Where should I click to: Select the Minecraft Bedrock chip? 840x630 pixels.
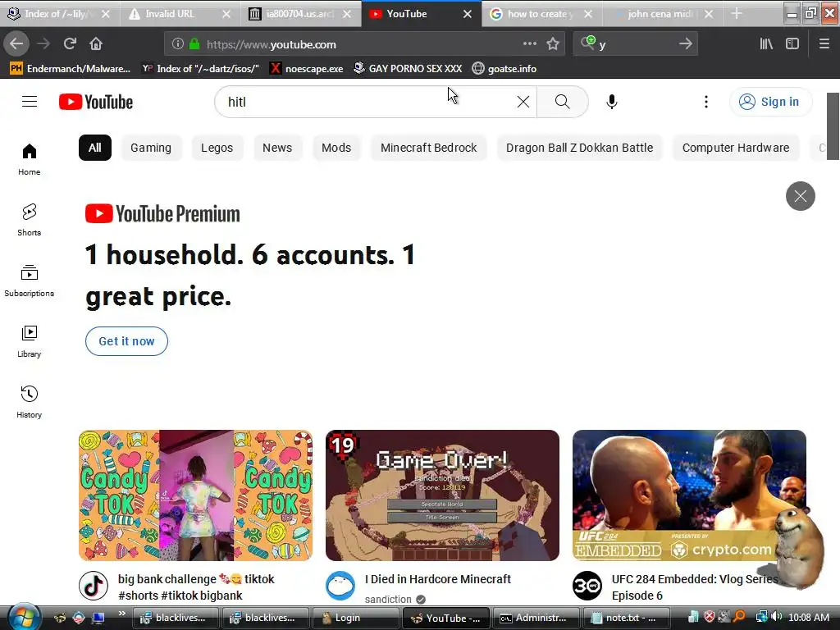tap(428, 148)
